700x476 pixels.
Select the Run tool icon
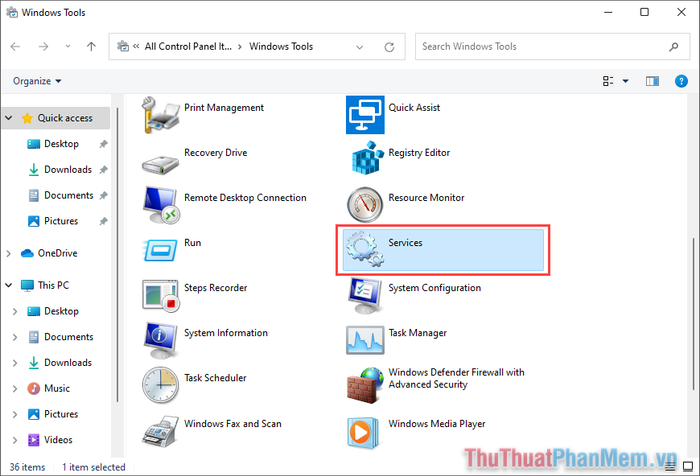point(160,250)
